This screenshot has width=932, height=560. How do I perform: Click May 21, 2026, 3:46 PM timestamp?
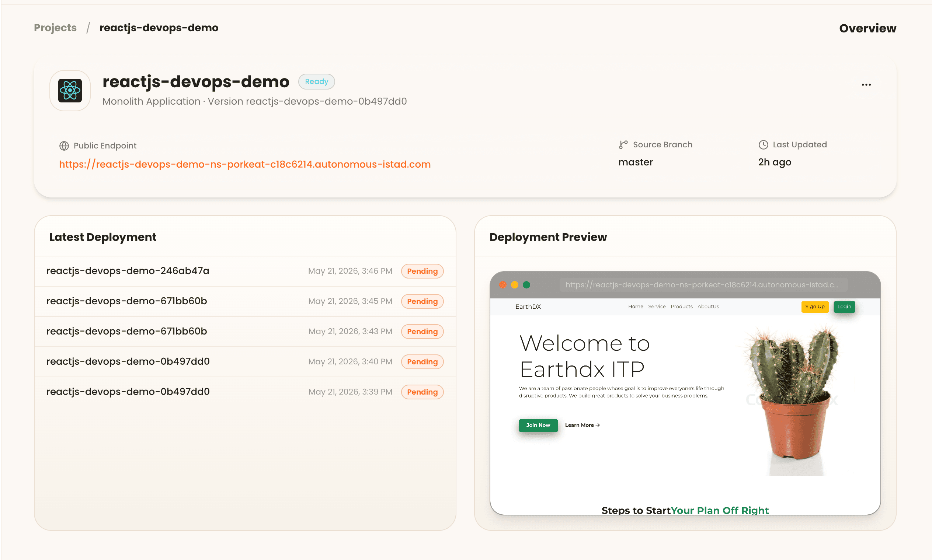tap(350, 271)
